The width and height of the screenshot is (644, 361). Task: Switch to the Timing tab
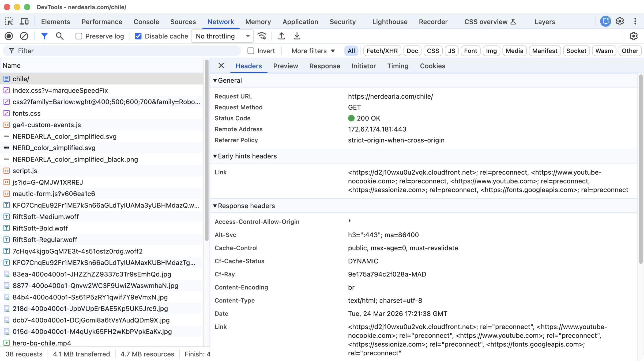[x=398, y=66]
